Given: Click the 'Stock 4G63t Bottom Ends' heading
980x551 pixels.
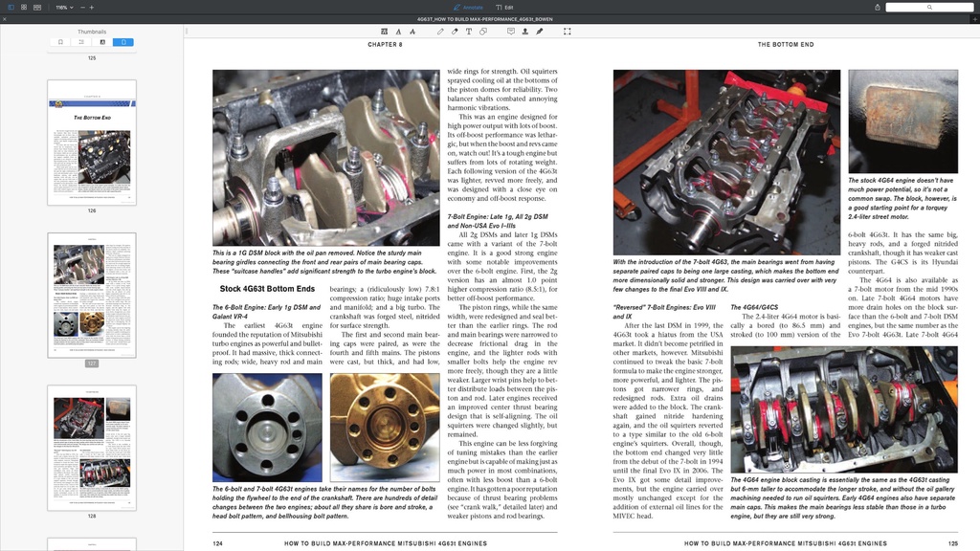Looking at the screenshot, I should pos(267,289).
